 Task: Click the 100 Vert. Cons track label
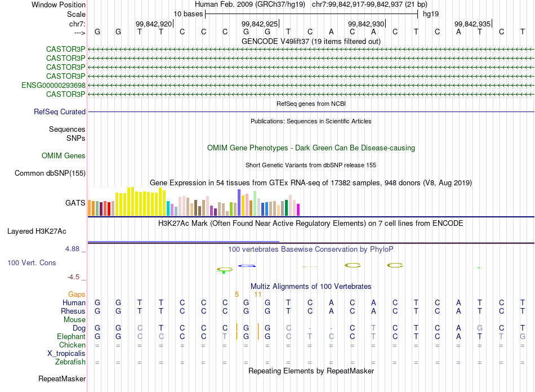tap(32, 262)
